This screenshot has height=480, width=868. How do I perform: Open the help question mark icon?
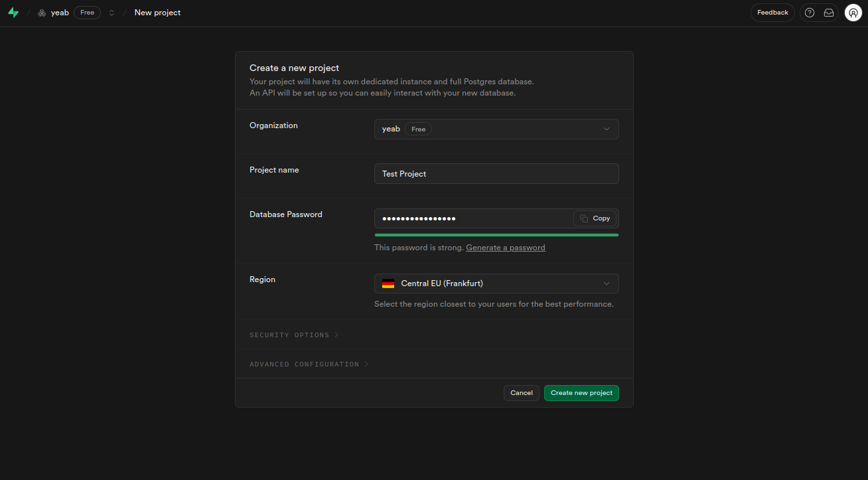point(810,13)
